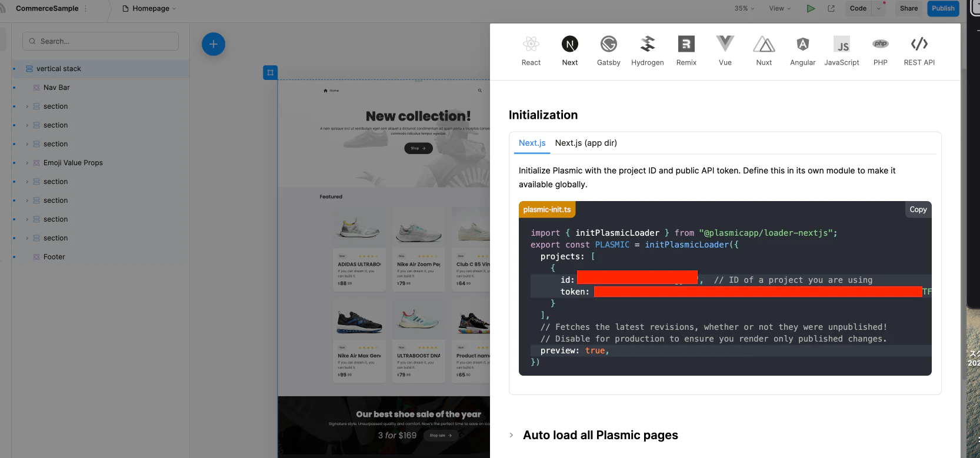This screenshot has width=980, height=458.
Task: Select the Footer tree row
Action: tap(101, 257)
